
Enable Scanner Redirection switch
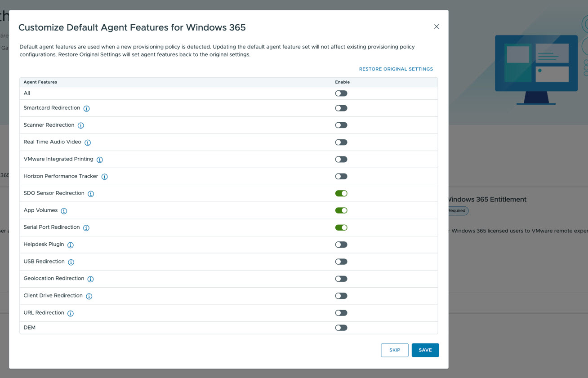click(341, 125)
